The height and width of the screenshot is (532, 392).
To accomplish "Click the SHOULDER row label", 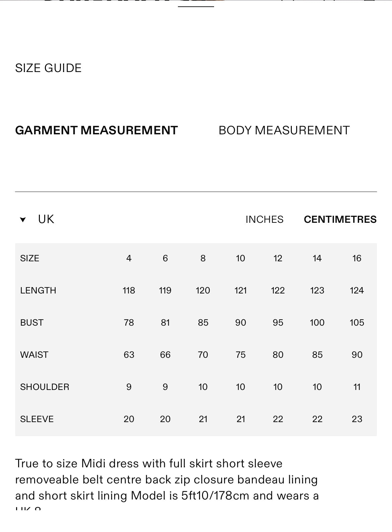I will point(45,387).
